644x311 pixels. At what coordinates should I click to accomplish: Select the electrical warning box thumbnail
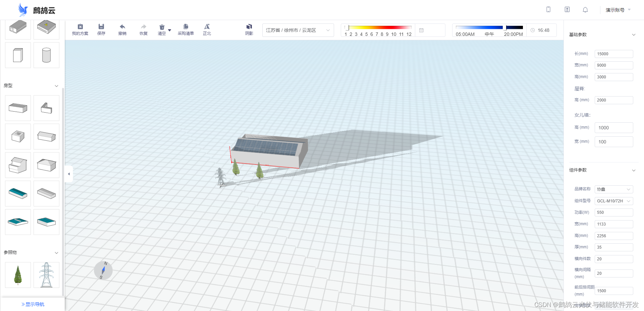point(47,28)
